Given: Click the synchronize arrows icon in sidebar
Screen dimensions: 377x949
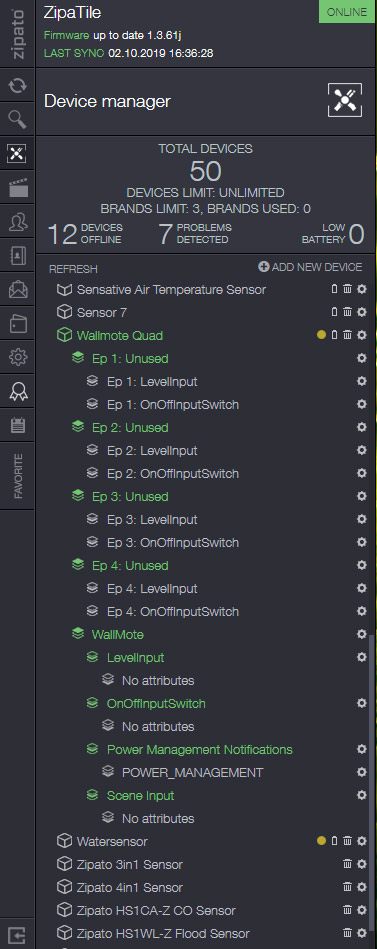Looking at the screenshot, I should (x=18, y=85).
